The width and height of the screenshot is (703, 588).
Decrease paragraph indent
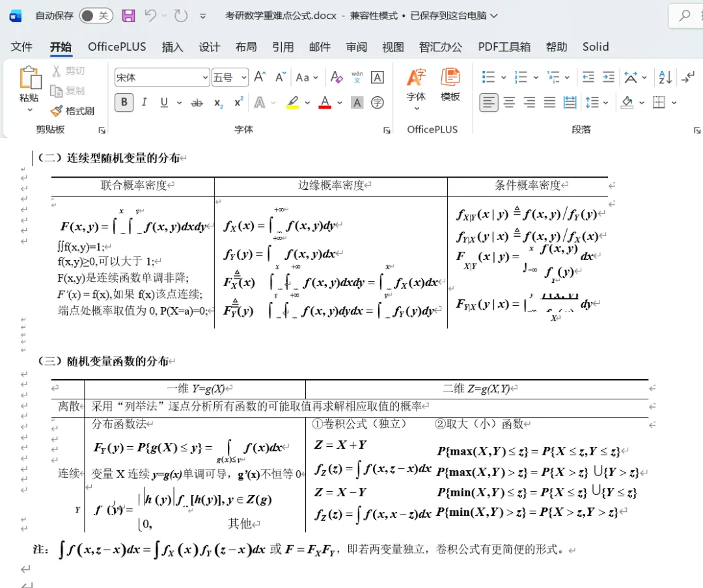click(588, 77)
